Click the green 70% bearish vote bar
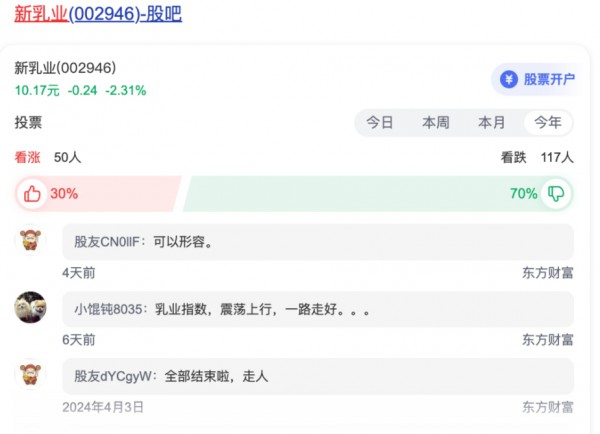600x434 pixels. 378,194
